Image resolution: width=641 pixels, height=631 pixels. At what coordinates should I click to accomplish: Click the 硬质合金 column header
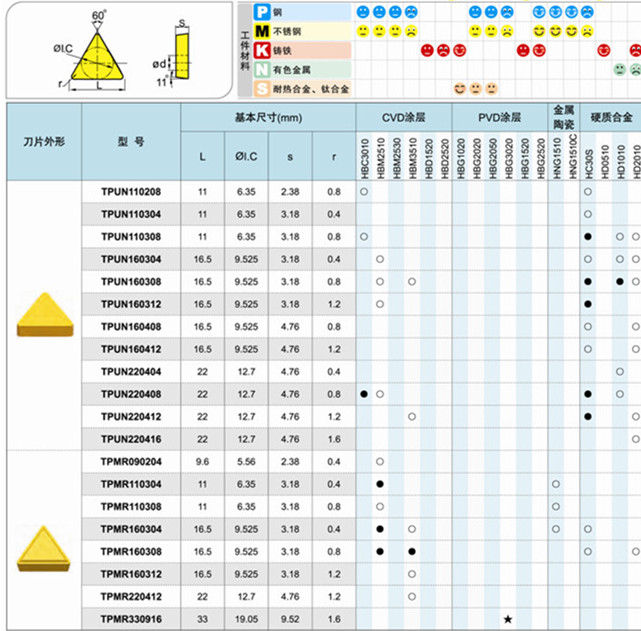click(612, 117)
